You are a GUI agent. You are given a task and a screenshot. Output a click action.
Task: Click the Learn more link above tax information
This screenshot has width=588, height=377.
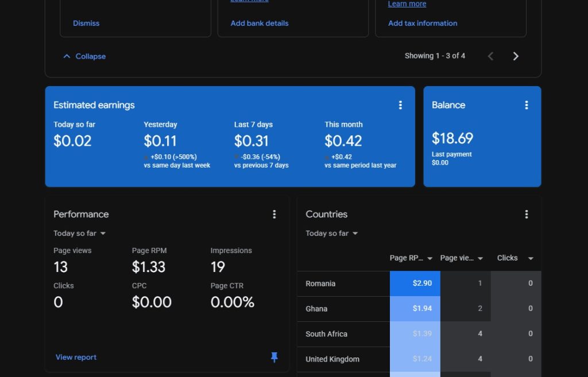coord(407,4)
